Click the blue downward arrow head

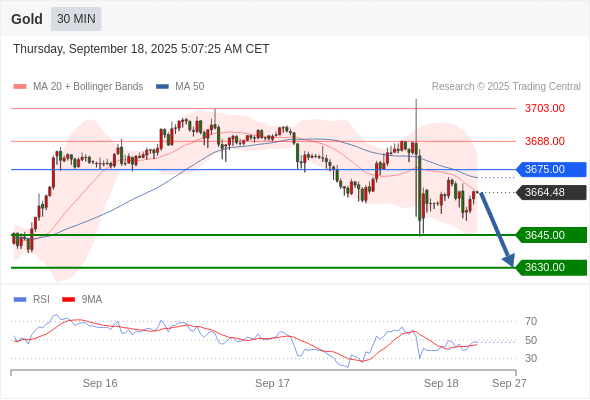click(x=509, y=260)
